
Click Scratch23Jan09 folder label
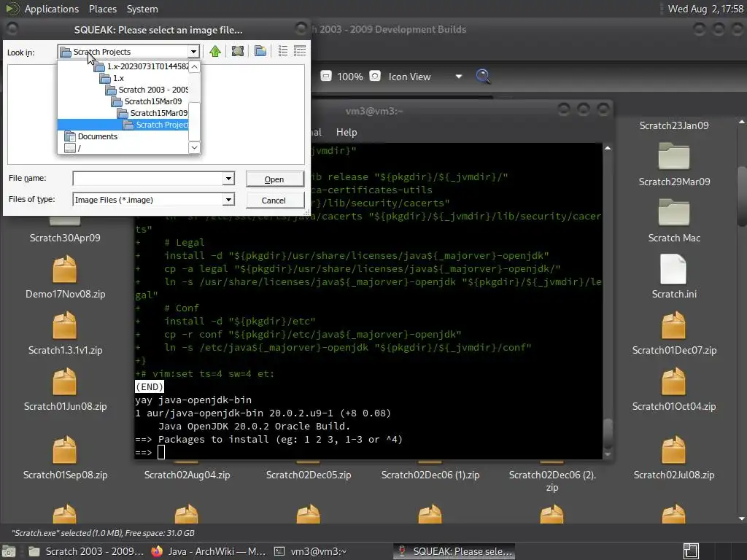(673, 125)
